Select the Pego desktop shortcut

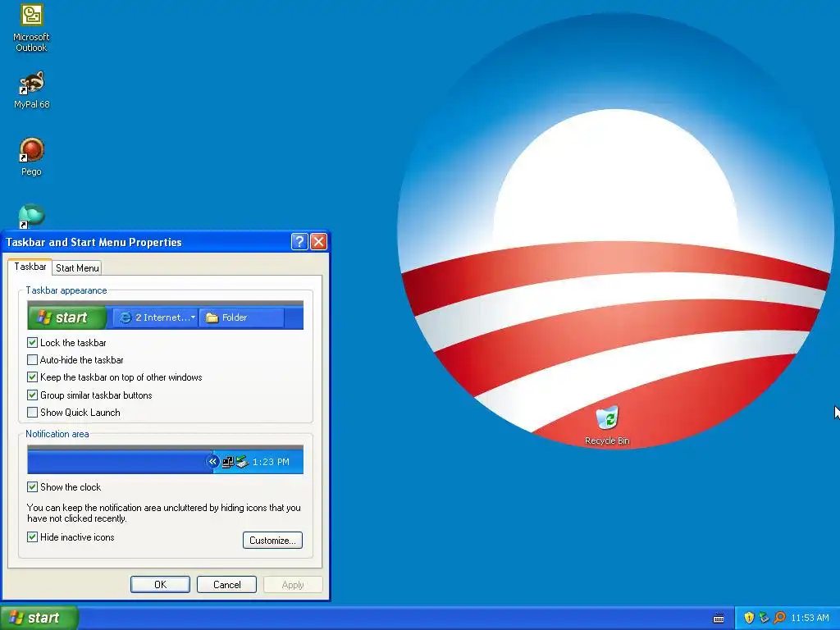pos(32,157)
